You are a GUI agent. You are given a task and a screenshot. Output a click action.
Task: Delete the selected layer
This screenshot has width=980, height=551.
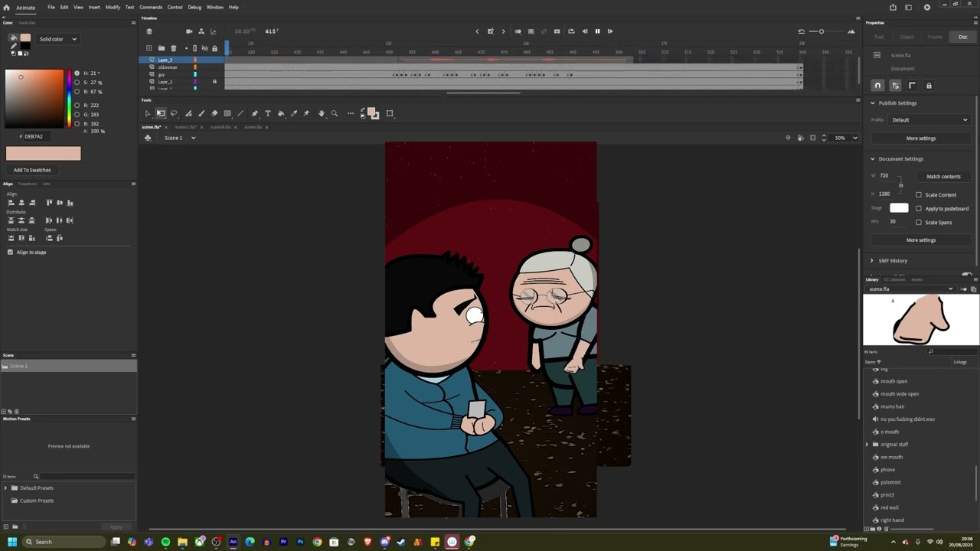pyautogui.click(x=173, y=48)
